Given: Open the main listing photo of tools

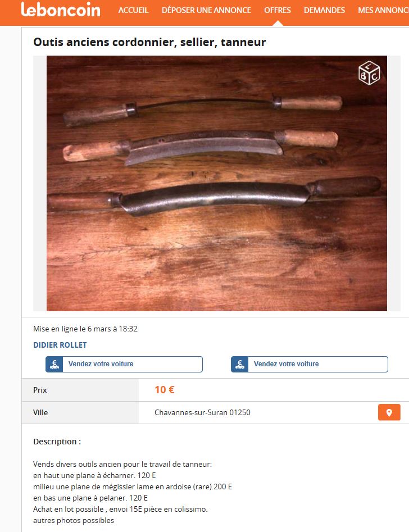Looking at the screenshot, I should click(x=216, y=183).
